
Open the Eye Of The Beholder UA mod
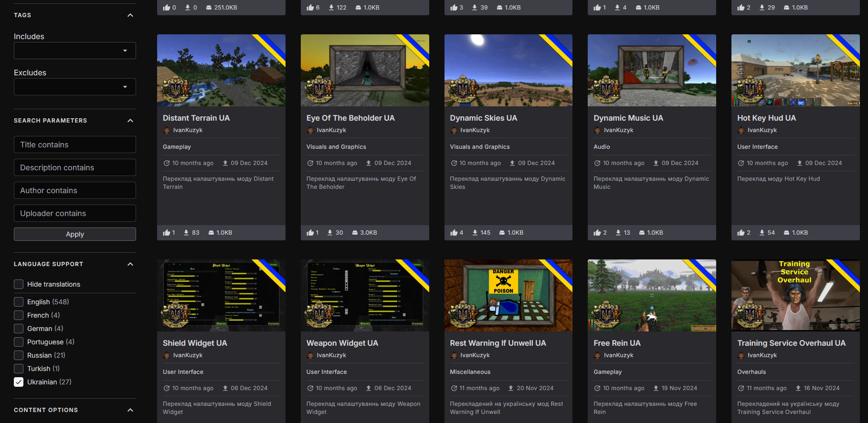(350, 118)
